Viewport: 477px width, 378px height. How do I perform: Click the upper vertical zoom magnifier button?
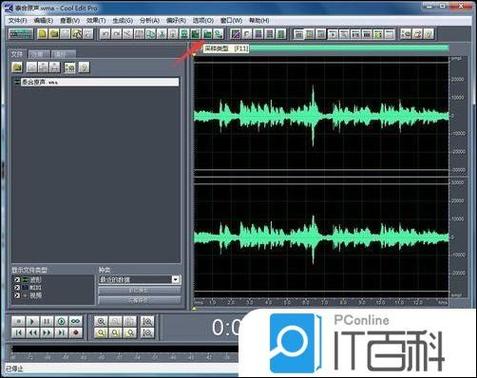147,321
